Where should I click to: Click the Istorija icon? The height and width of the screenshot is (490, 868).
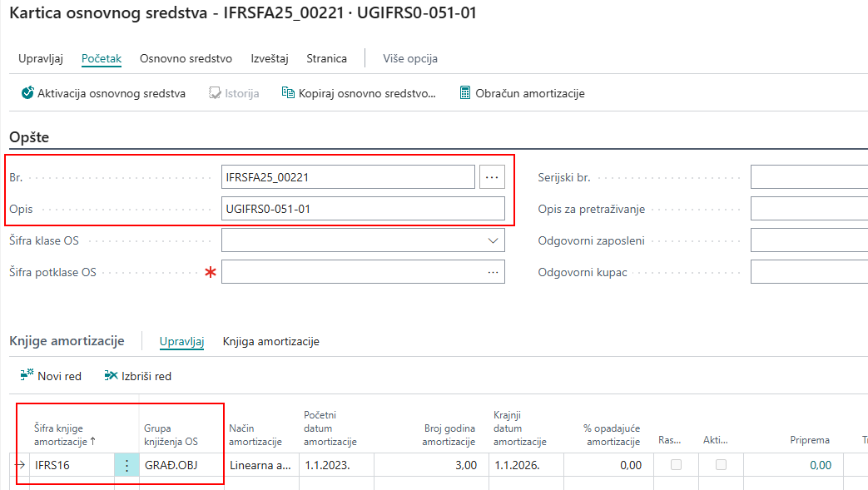pyautogui.click(x=215, y=93)
